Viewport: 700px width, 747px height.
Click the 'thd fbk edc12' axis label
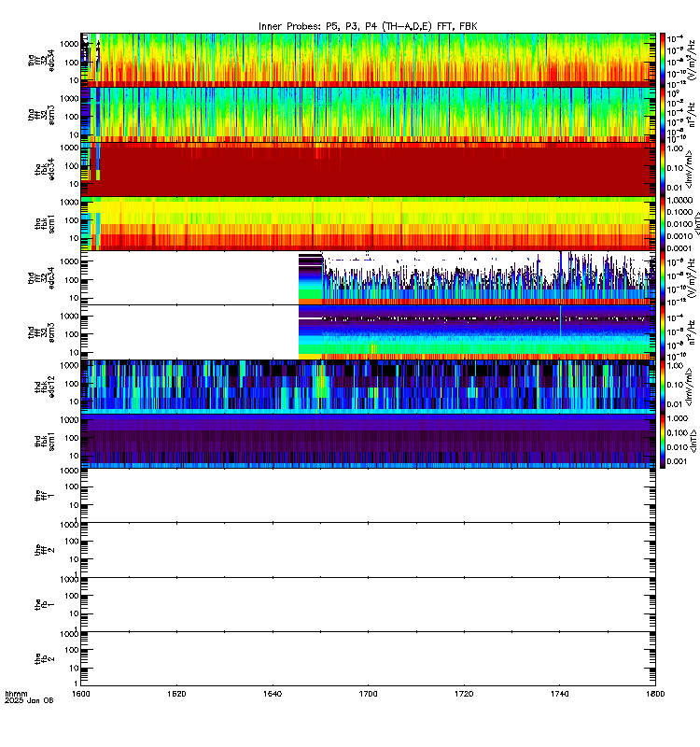click(45, 387)
